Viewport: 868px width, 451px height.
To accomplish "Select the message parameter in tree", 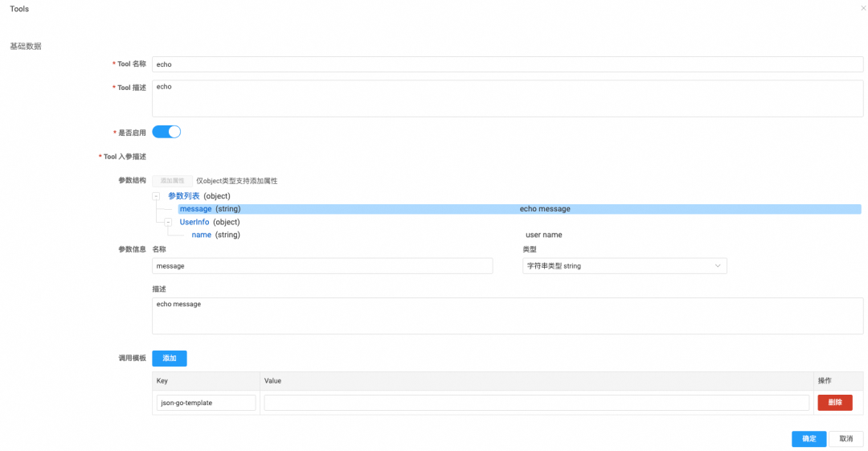I will coord(195,209).
